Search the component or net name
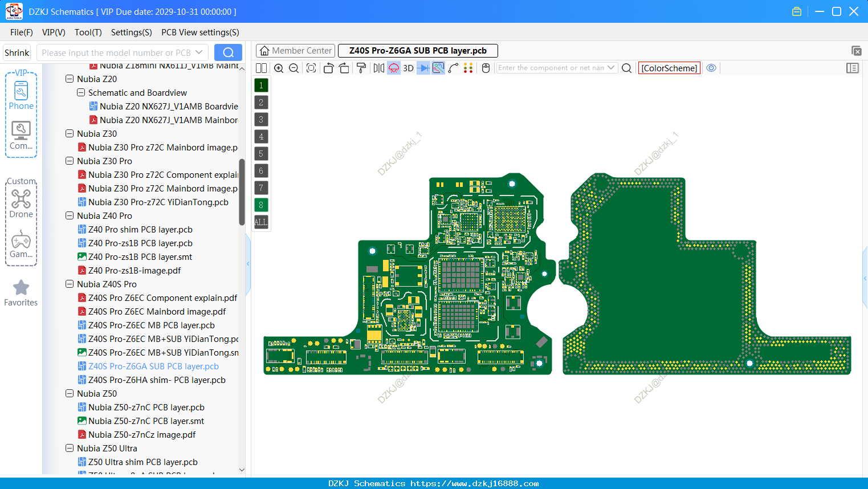 point(626,68)
